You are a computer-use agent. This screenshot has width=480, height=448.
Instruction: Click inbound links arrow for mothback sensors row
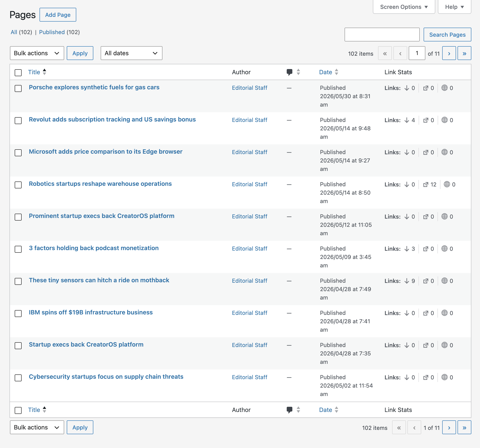click(407, 281)
